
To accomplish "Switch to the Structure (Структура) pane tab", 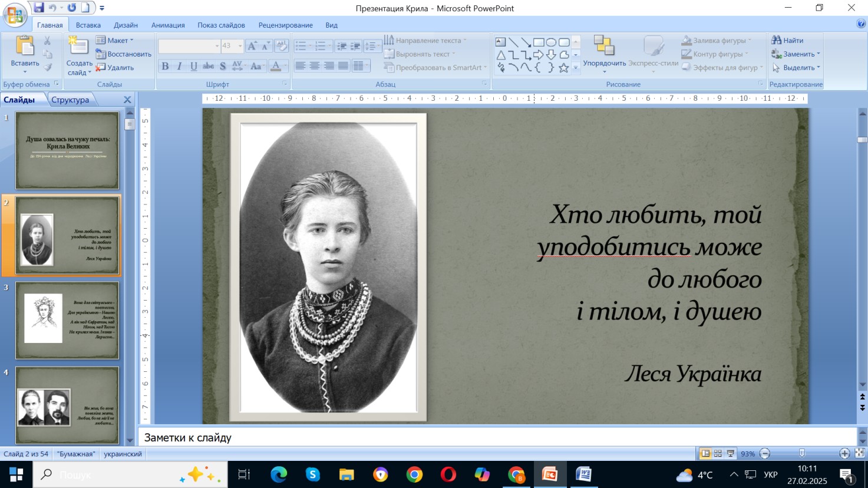I will (x=70, y=100).
